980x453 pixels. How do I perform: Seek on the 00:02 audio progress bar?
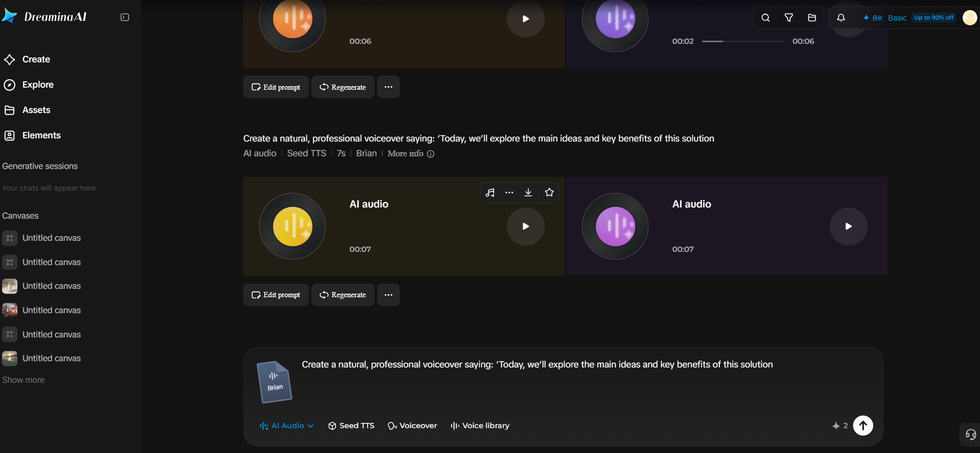pos(743,41)
